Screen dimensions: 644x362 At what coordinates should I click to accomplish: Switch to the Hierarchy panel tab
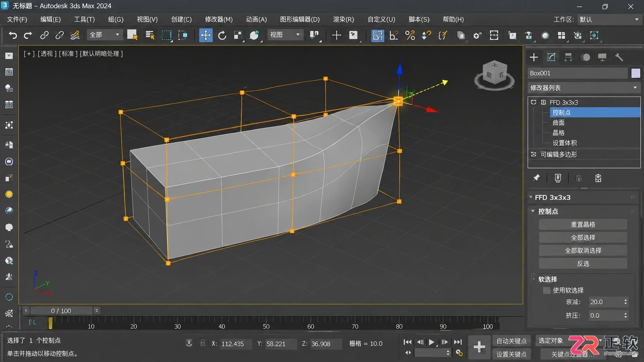pyautogui.click(x=568, y=57)
